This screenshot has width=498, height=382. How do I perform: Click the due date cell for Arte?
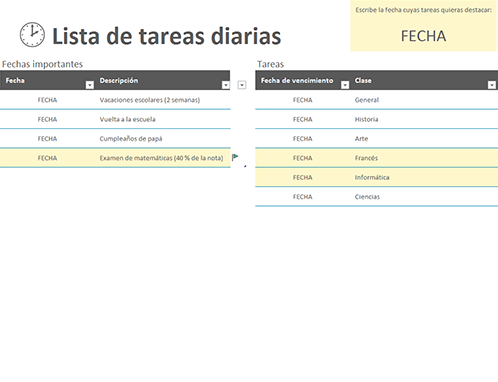tap(303, 138)
